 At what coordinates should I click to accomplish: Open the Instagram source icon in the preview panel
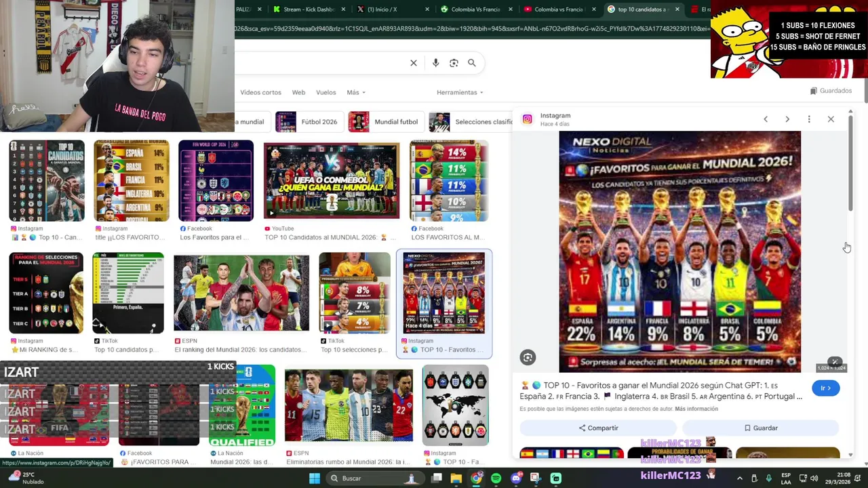(528, 119)
